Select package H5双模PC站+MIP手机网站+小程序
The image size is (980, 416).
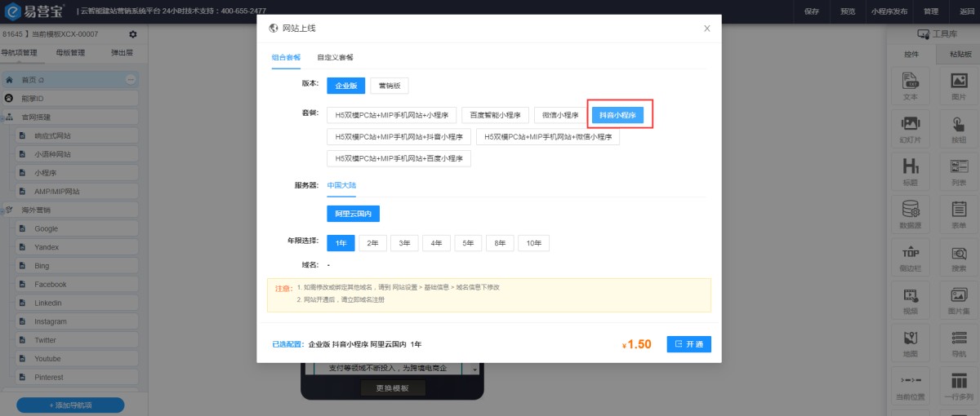point(391,115)
